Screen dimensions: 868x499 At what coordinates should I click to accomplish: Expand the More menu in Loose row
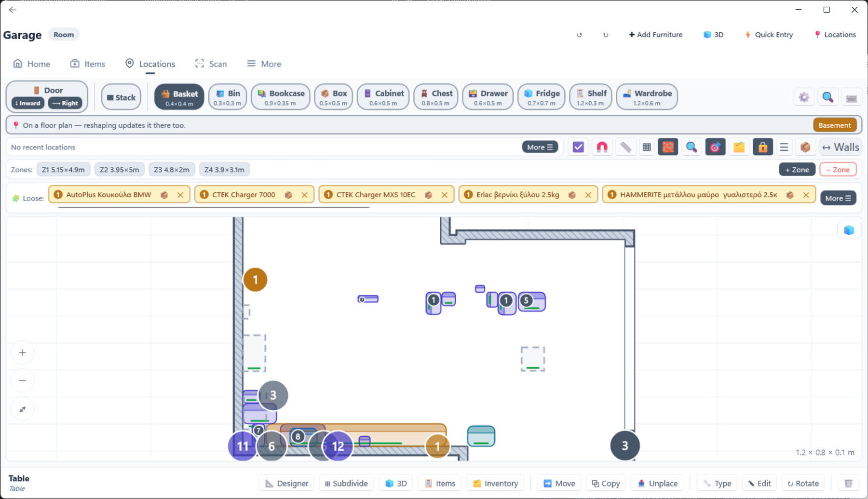[x=838, y=198]
